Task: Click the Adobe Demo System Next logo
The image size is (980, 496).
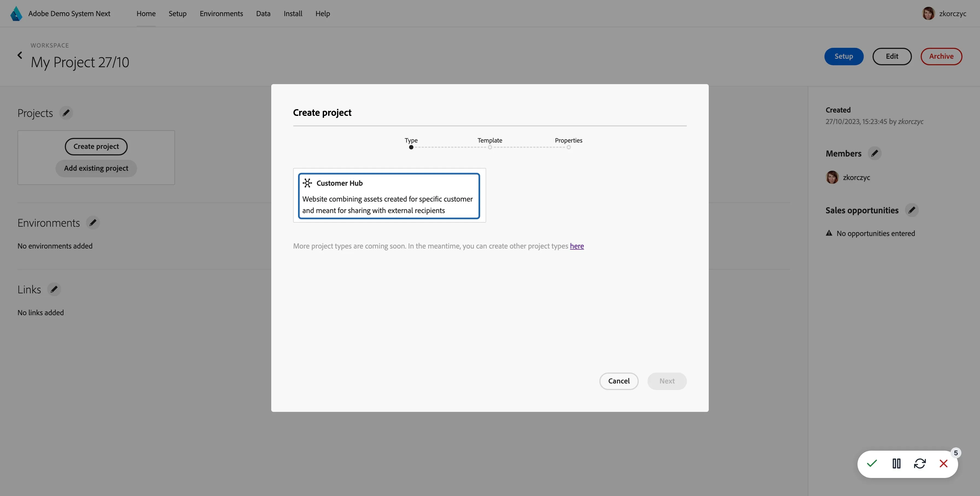Action: click(16, 14)
